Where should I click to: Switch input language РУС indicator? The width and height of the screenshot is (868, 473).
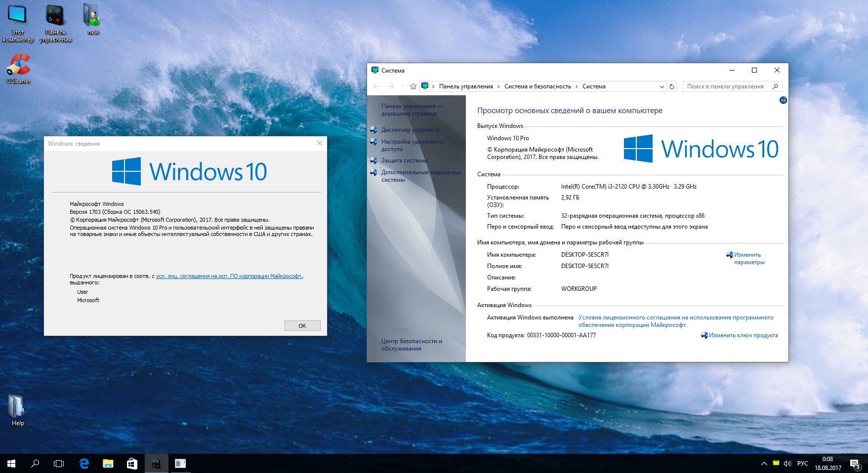click(803, 463)
